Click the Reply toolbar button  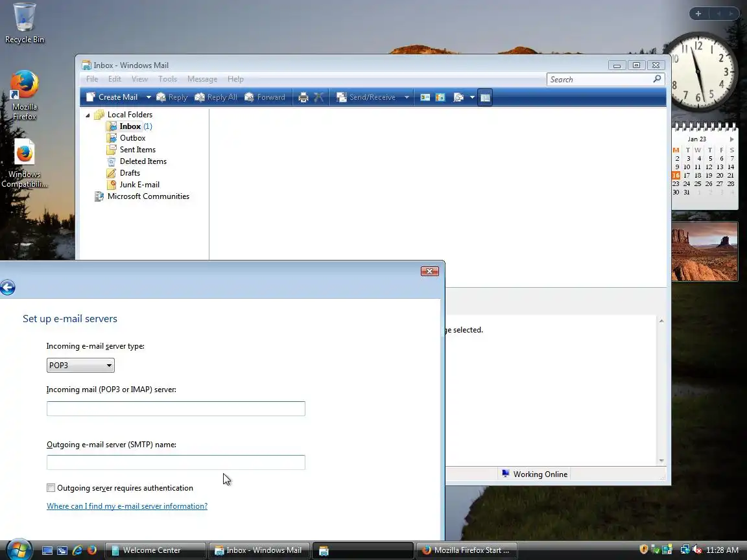172,97
